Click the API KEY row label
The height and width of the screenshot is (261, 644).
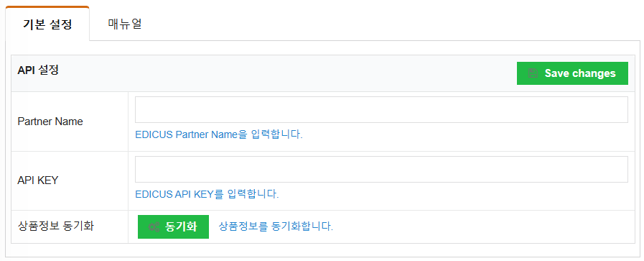coord(38,180)
